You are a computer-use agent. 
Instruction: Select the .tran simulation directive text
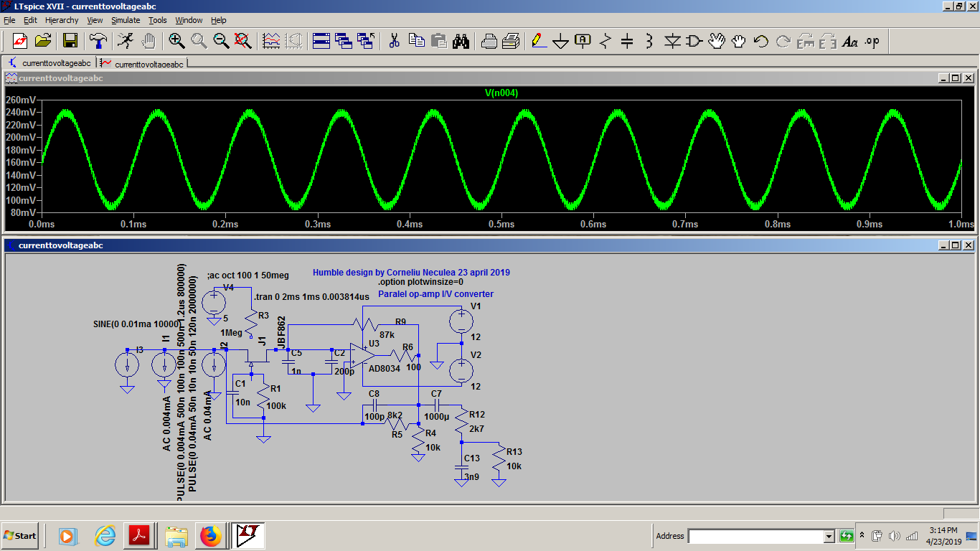(x=311, y=296)
